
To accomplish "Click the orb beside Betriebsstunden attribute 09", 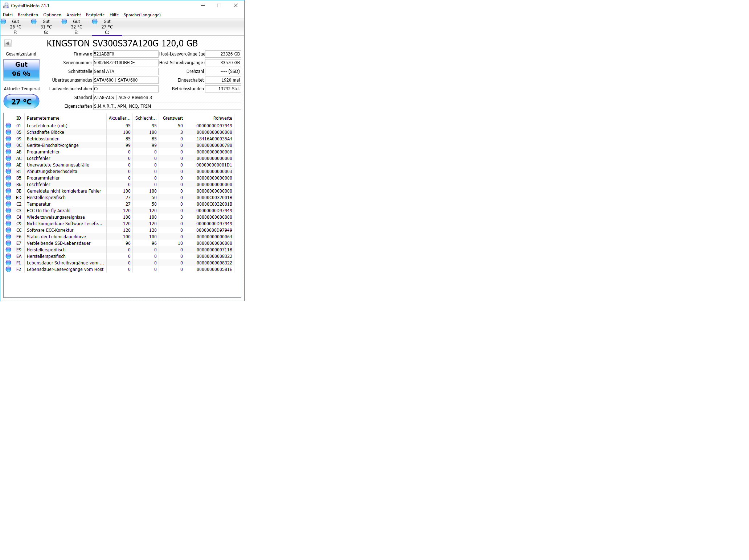I will pyautogui.click(x=8, y=139).
